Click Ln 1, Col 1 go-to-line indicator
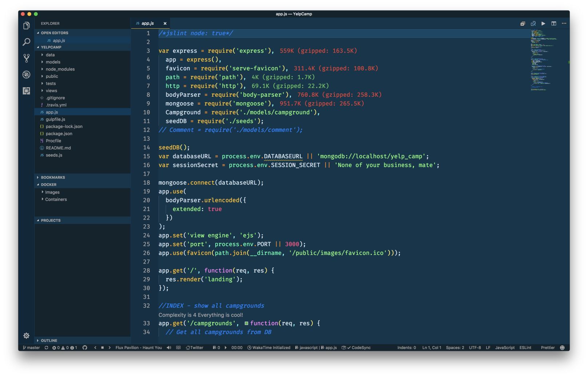Image resolution: width=588 pixels, height=377 pixels. 432,348
